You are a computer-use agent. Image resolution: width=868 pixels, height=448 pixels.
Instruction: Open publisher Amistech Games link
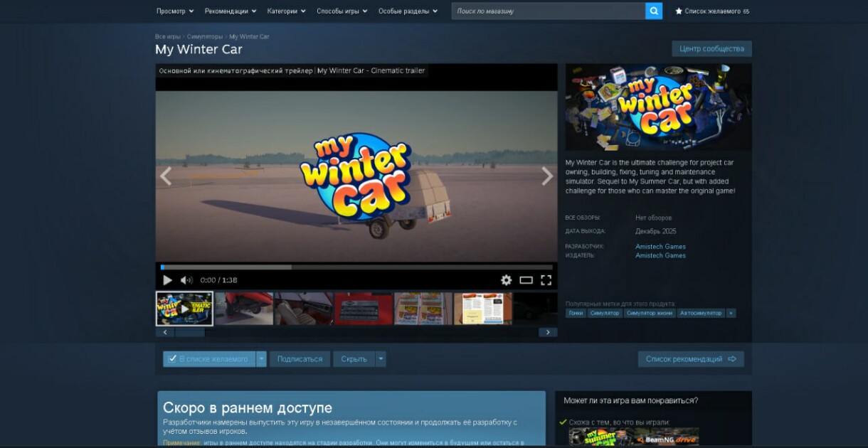(x=660, y=255)
